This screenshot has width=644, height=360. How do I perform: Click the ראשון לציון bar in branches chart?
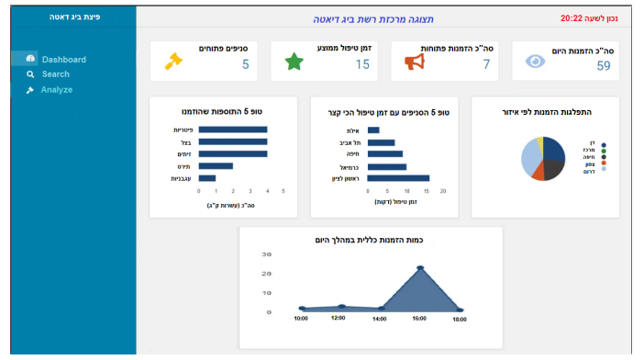click(398, 178)
